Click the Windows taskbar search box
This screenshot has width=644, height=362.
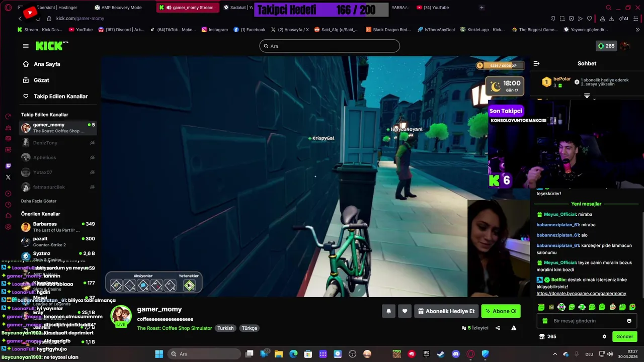click(204, 354)
